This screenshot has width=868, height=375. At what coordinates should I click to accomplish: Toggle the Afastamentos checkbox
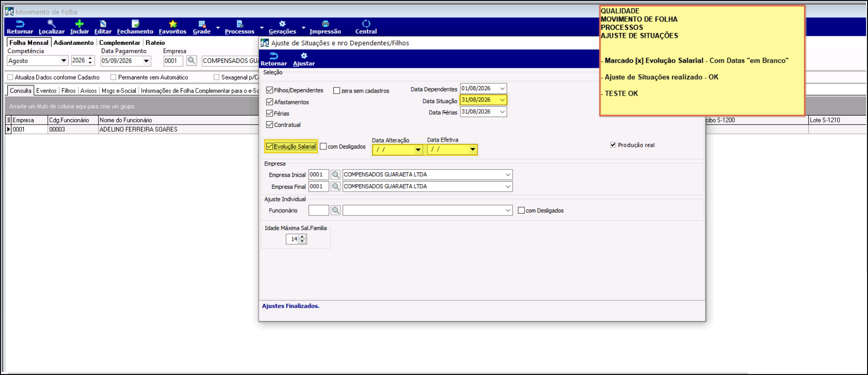270,102
